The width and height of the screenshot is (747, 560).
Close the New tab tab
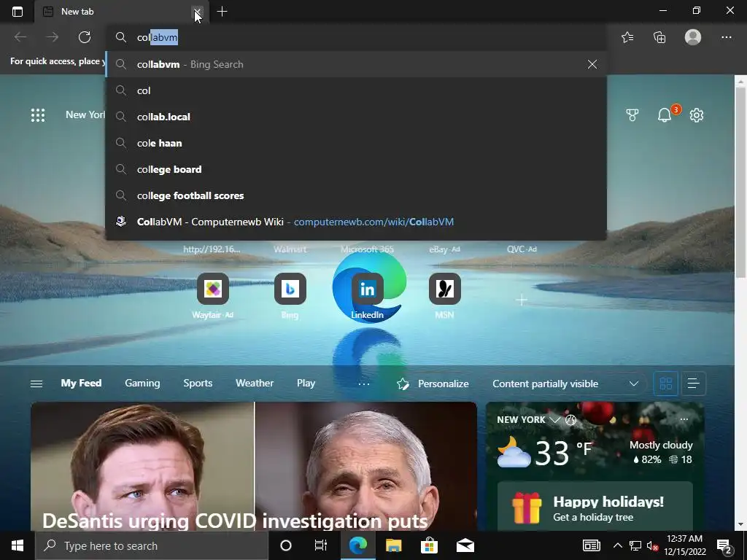[197, 12]
